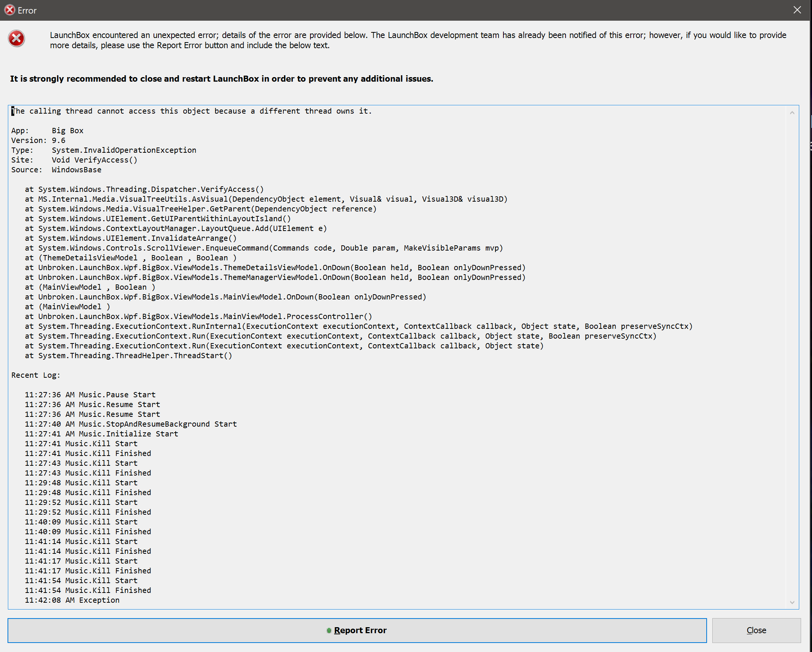The width and height of the screenshot is (812, 652).
Task: Click the 'ScrollViewer.EnqueueCommand' stack line
Action: 264,248
